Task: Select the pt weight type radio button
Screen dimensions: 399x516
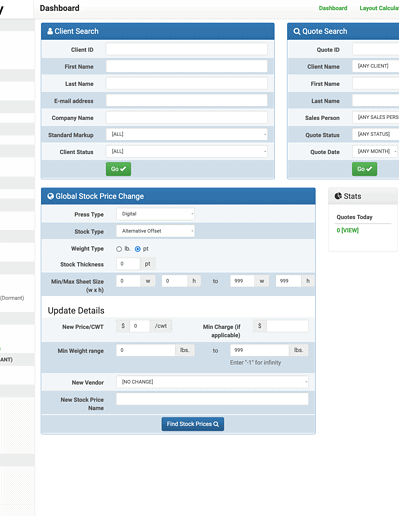Action: (x=138, y=249)
